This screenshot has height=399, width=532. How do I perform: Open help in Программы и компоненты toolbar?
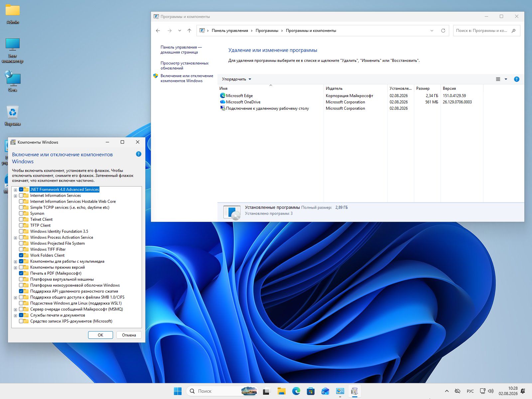[516, 79]
